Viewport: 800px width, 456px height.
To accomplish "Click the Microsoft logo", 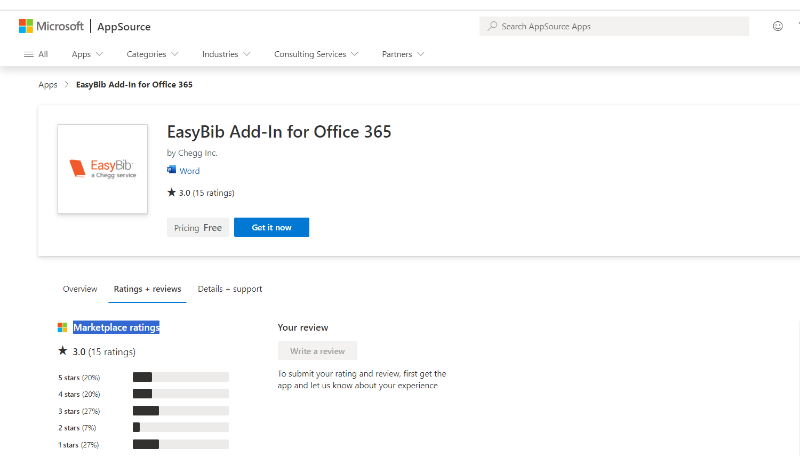I will (52, 26).
